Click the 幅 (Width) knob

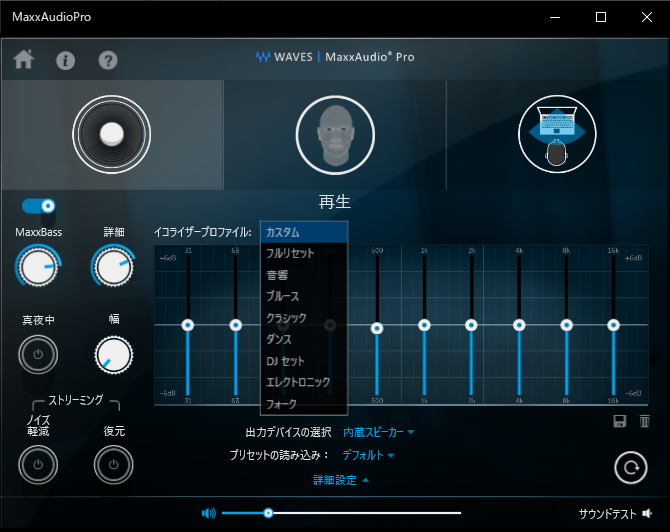[114, 355]
